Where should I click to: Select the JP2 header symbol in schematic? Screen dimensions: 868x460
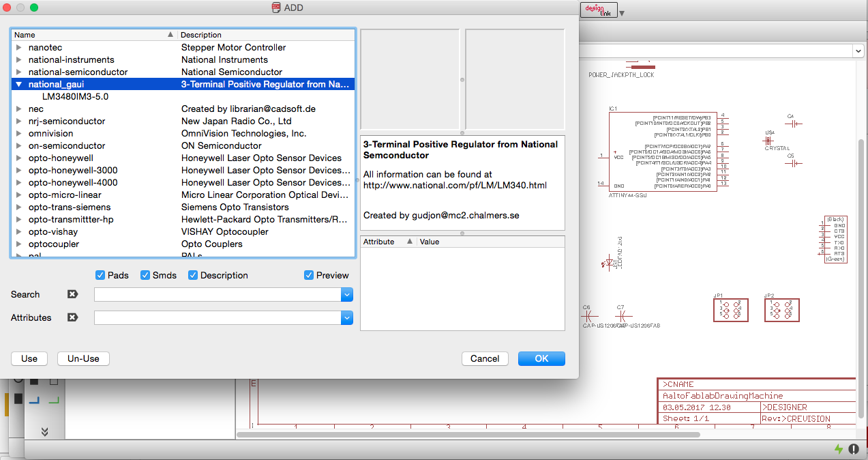pos(781,310)
